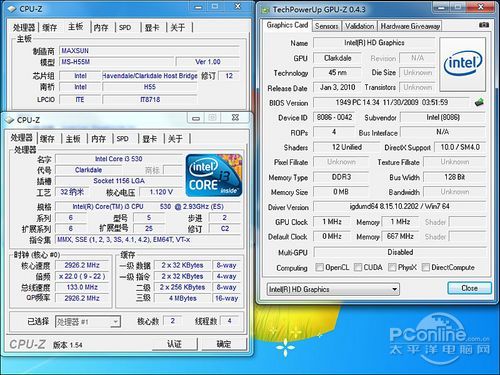Select the 主板 tab in front CPU-Z window
500x375 pixels.
73,139
